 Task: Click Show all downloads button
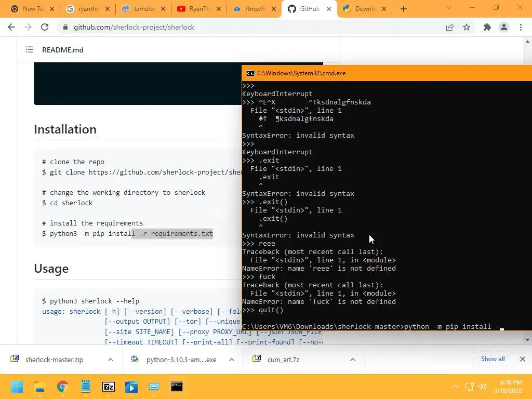(493, 359)
